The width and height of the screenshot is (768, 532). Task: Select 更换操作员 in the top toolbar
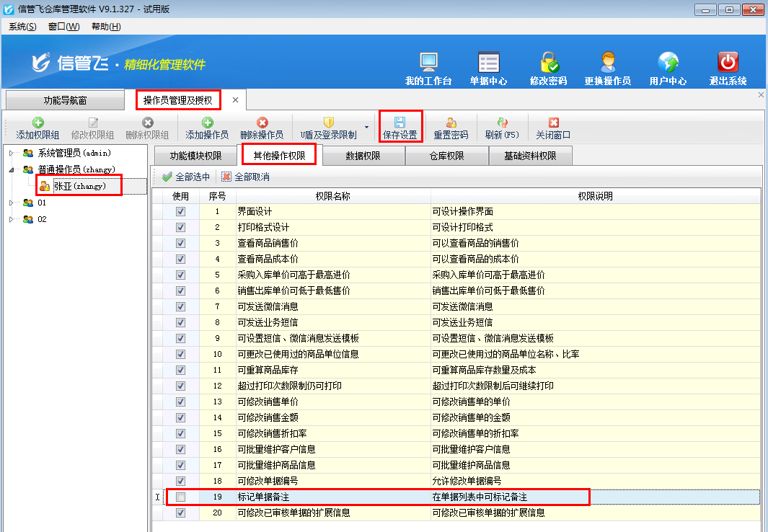(609, 66)
